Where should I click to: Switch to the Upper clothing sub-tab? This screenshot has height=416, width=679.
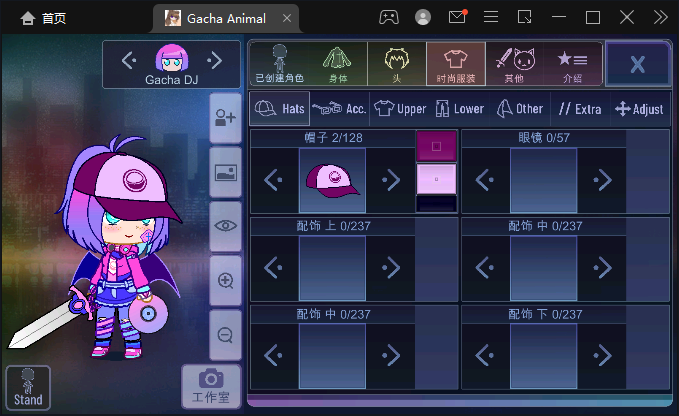[x=400, y=109]
